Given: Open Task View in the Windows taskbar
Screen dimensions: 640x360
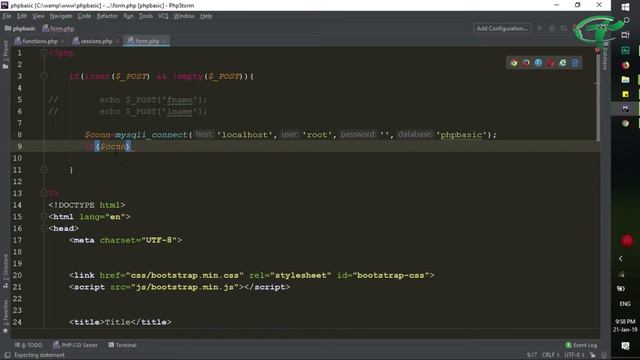Looking at the screenshot, I should (x=625, y=35).
